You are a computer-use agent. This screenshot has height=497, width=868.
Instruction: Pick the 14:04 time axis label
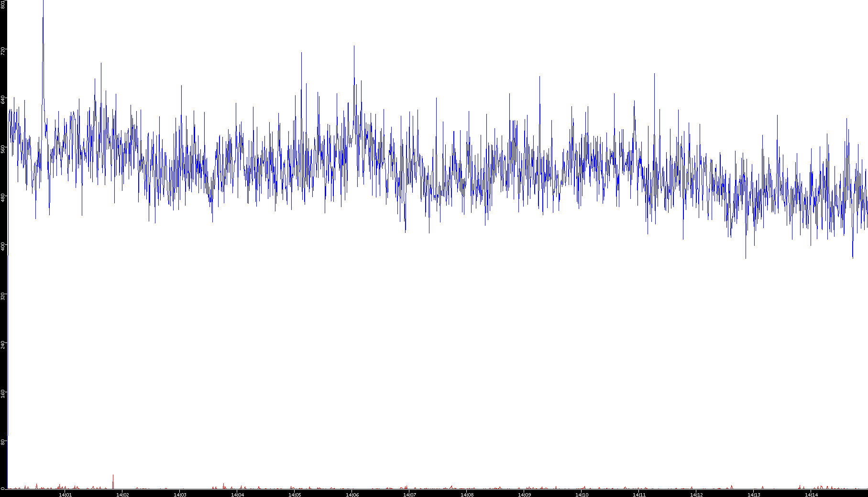237,494
